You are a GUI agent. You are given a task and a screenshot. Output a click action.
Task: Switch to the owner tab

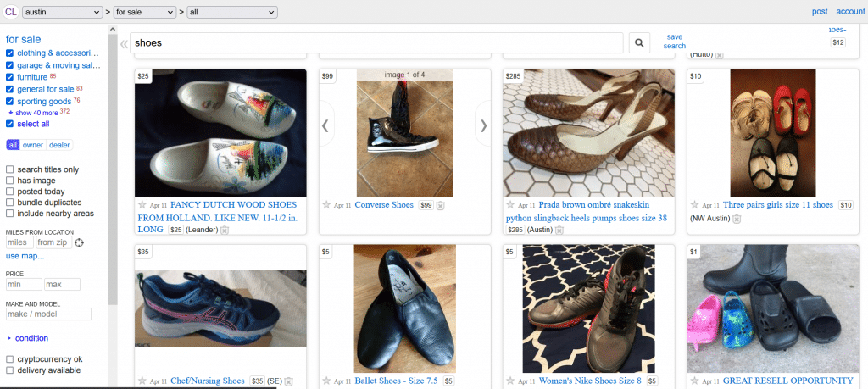point(32,145)
